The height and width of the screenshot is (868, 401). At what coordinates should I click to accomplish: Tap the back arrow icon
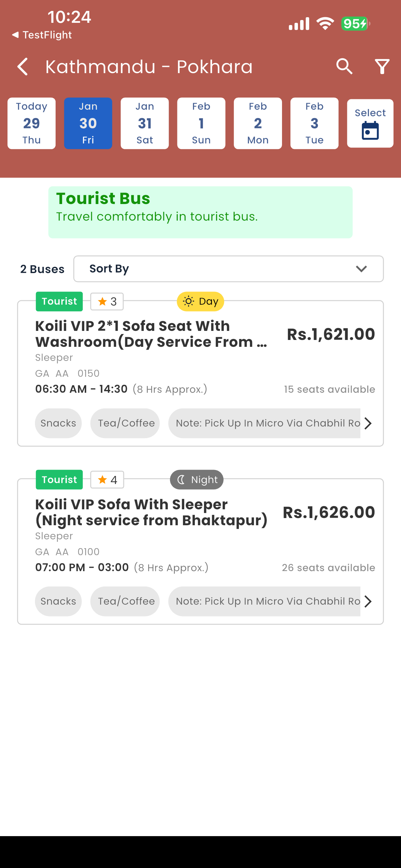(22, 66)
